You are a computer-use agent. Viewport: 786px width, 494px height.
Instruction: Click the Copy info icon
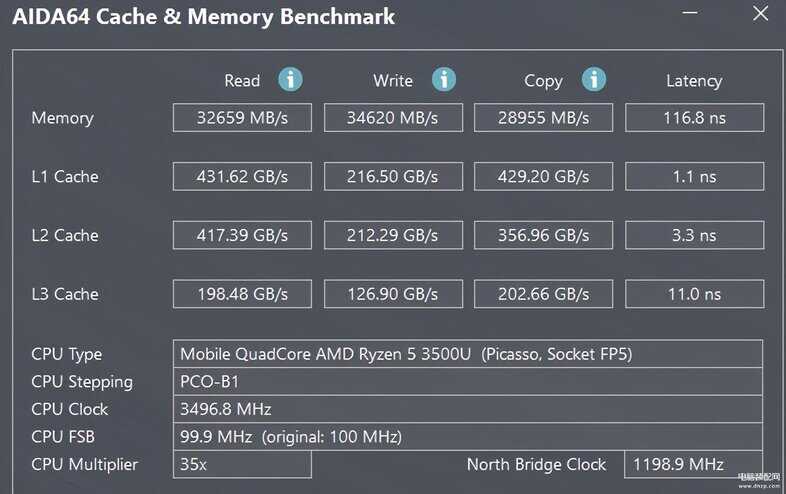[594, 79]
